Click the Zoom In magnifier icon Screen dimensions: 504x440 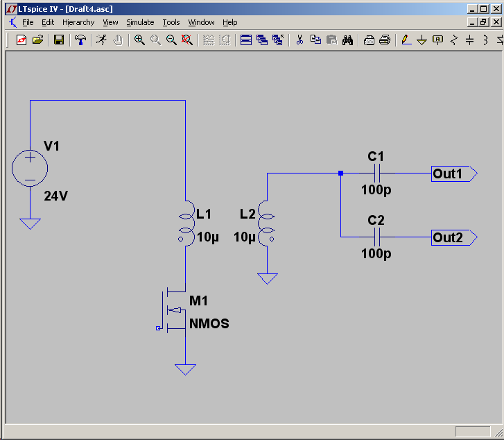click(139, 40)
